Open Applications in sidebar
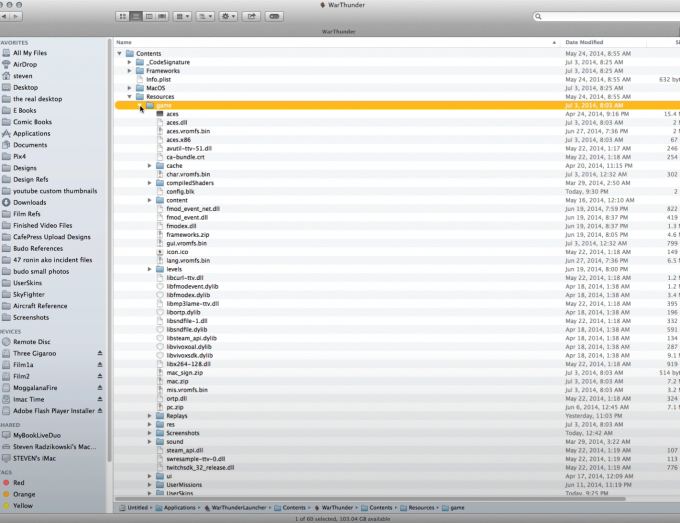The height and width of the screenshot is (523, 680). 32,134
